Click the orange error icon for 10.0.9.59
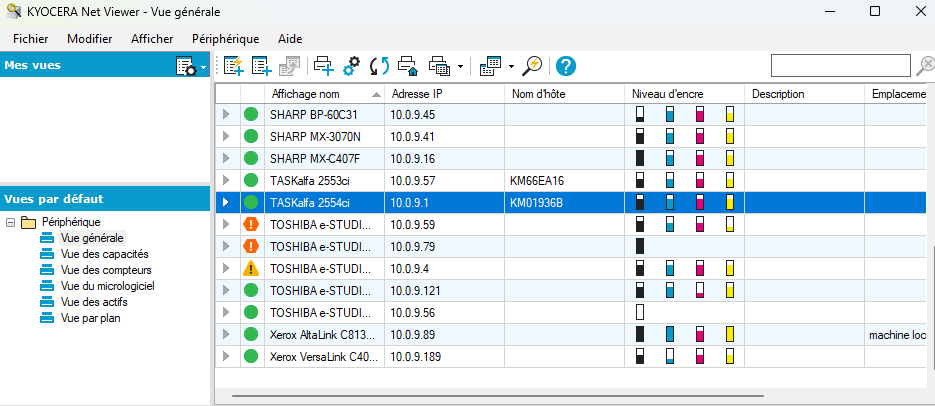Viewport: 935px width, 406px height. [x=251, y=225]
